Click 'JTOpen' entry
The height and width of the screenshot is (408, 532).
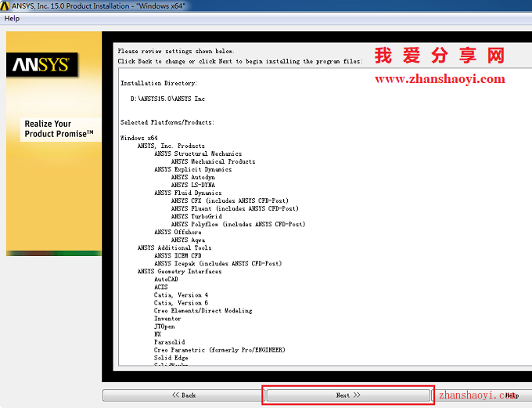(x=164, y=327)
